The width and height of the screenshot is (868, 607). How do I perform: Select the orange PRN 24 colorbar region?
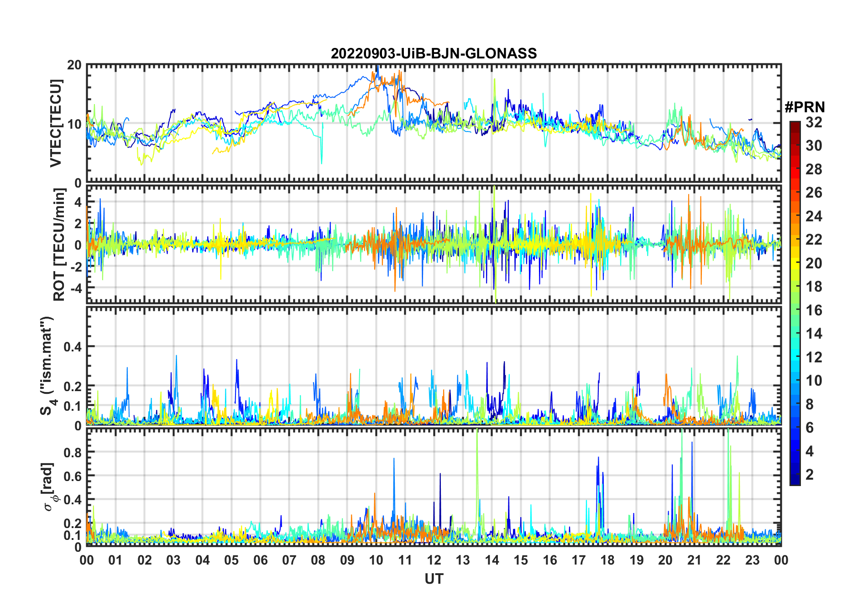795,216
